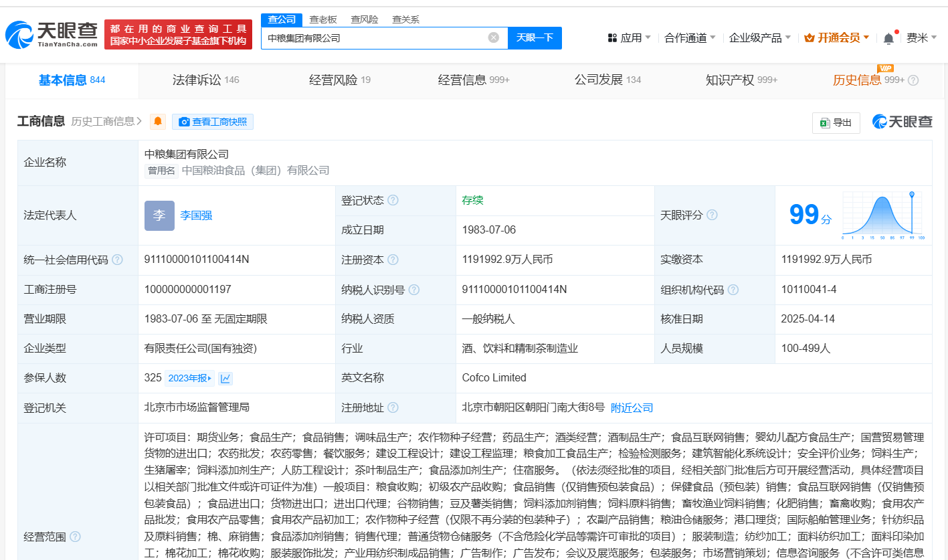The image size is (948, 560).
Task: Open legal representative 李国强 link
Action: (x=196, y=215)
